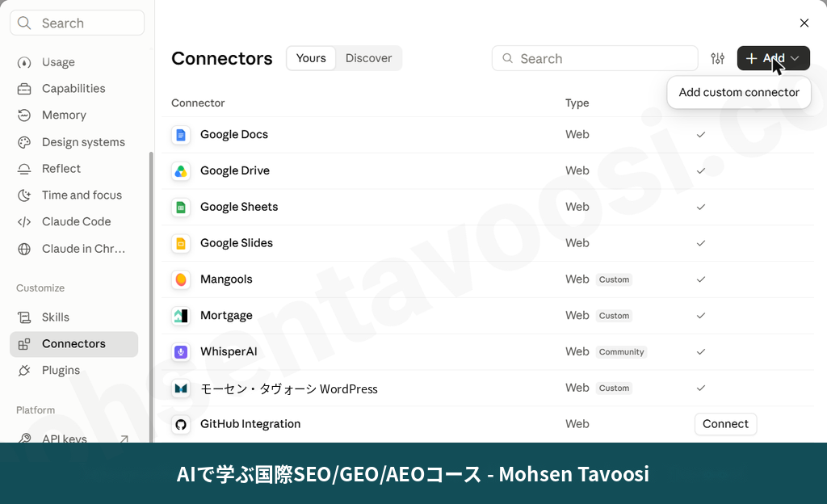Switch to the Yours tab

311,58
